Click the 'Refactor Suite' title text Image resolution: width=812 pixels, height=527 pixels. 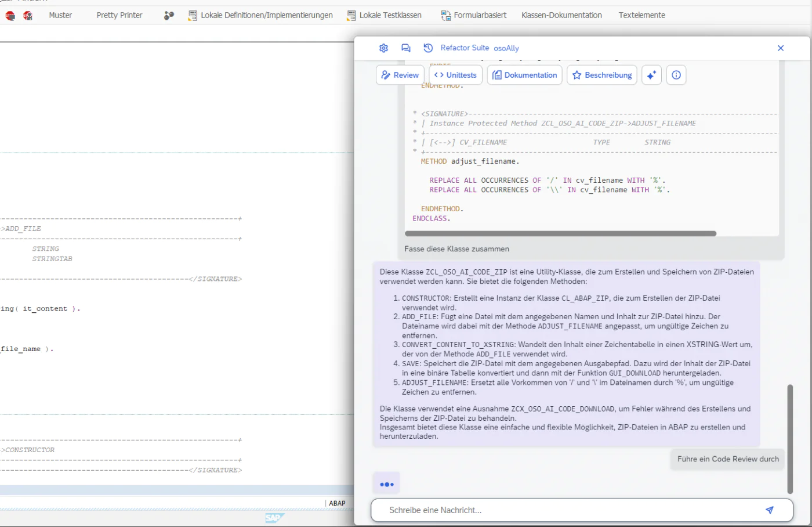coord(465,48)
